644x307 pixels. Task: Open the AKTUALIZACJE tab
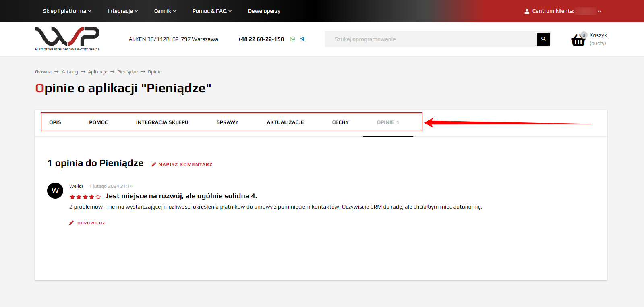(286, 122)
